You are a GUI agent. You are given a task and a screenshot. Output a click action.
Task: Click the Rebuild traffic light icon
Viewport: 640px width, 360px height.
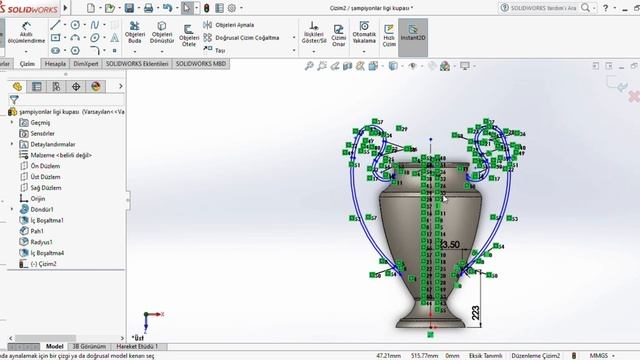(x=207, y=8)
